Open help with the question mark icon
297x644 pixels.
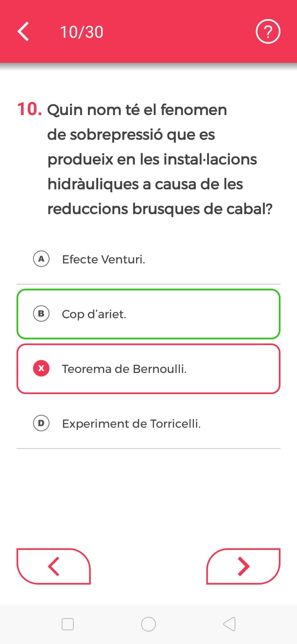click(x=268, y=31)
